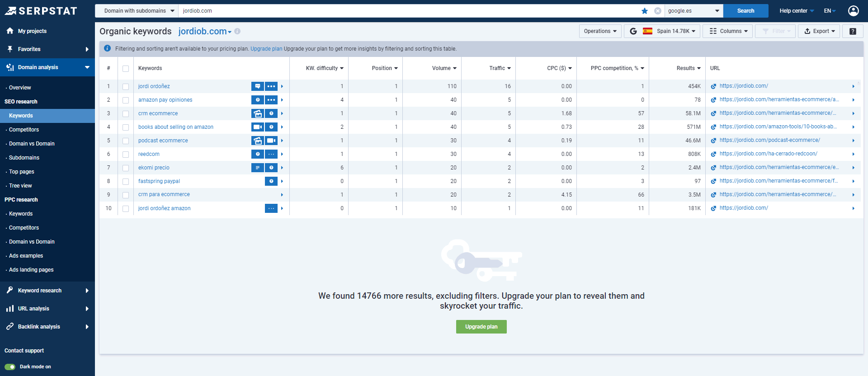Add domain to favorites with star icon
Screen dimensions: 868x376
point(645,11)
